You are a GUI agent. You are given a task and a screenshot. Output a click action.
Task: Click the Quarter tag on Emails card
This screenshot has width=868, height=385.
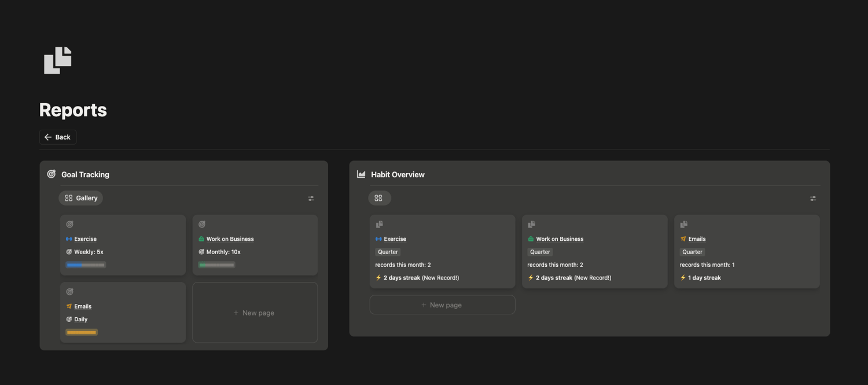coord(692,252)
